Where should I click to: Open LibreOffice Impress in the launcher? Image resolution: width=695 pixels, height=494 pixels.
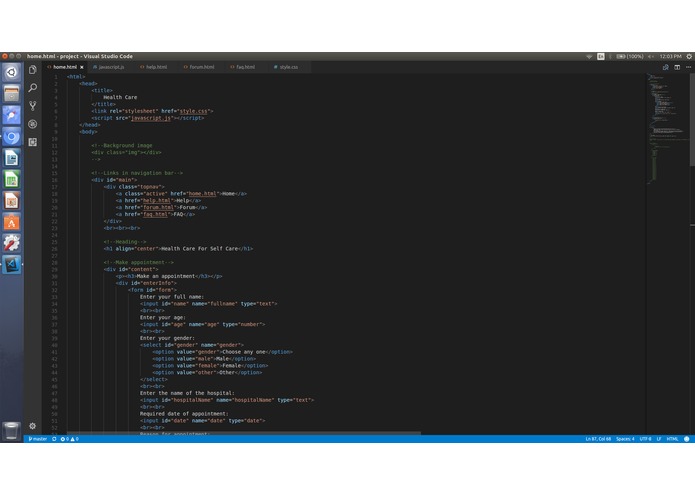pos(12,201)
